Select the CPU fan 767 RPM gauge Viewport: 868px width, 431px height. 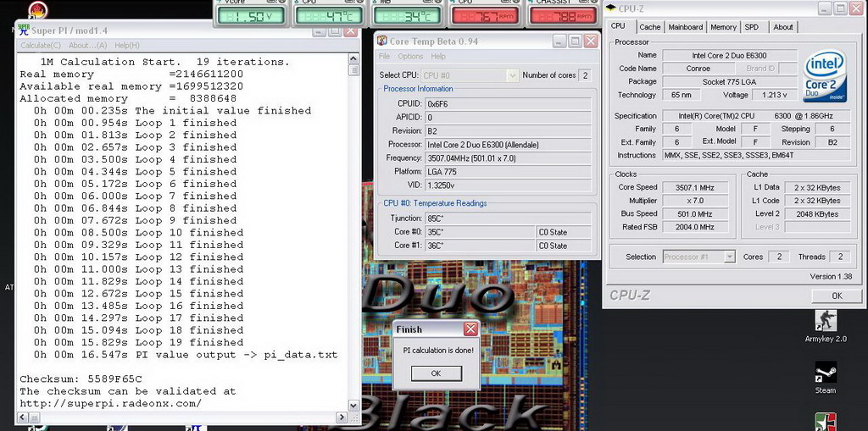(x=485, y=14)
